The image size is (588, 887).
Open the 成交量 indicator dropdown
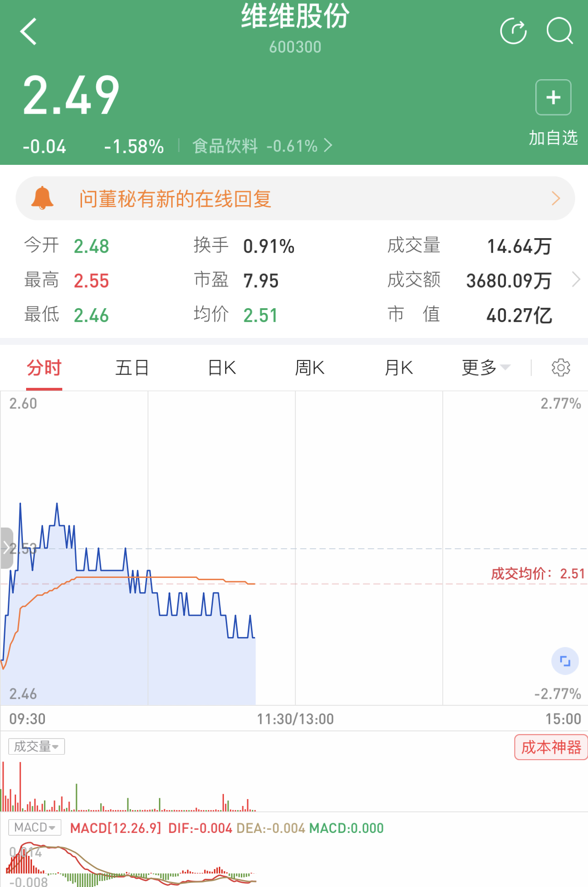point(37,746)
